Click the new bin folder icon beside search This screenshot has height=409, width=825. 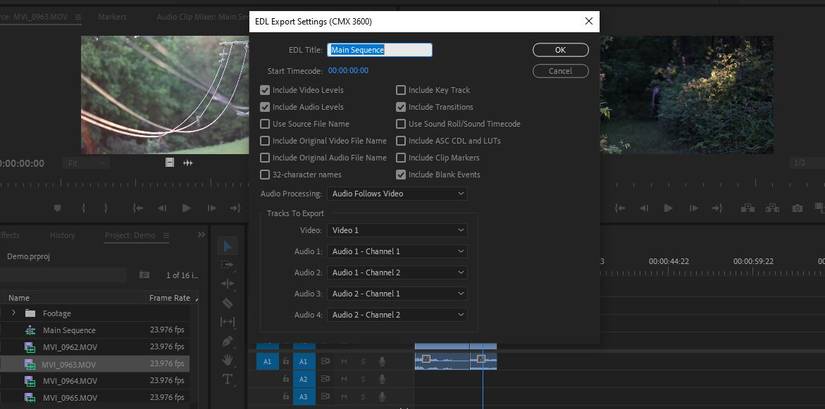(x=144, y=275)
